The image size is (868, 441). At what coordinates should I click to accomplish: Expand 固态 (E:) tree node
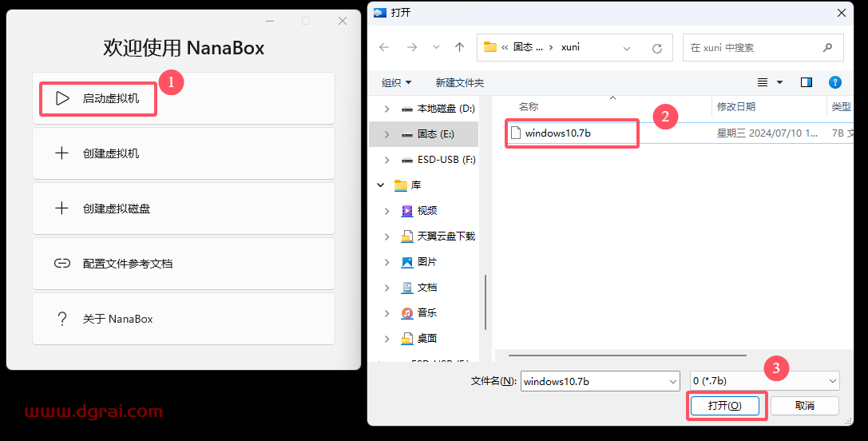click(x=386, y=135)
